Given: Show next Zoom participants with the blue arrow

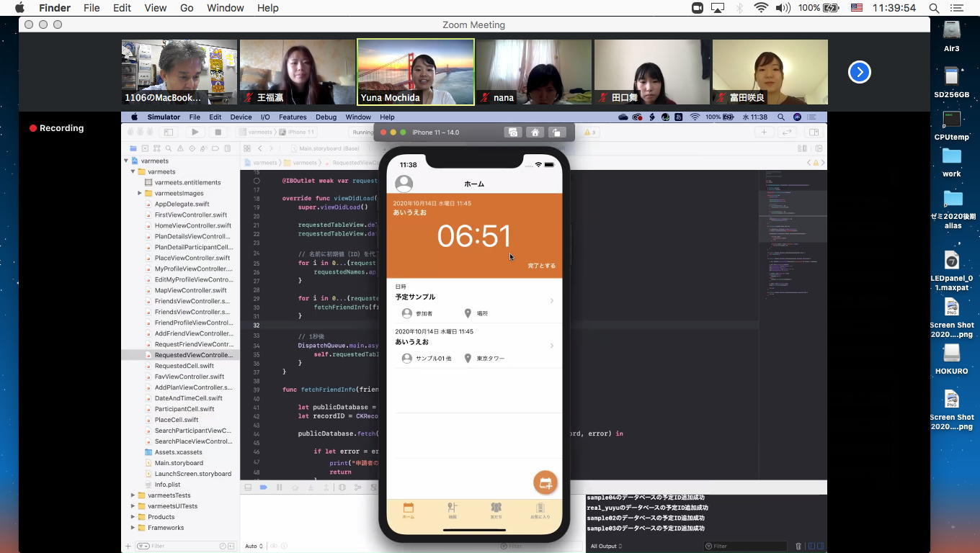Looking at the screenshot, I should coord(859,72).
